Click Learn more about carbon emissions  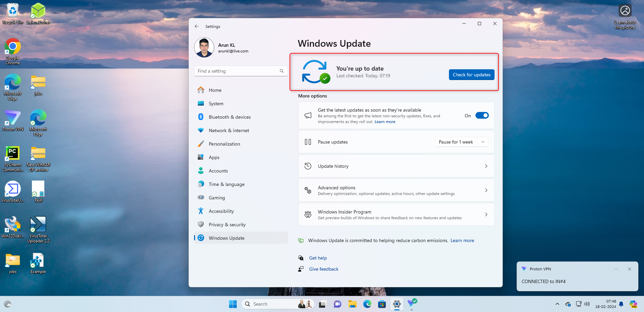tap(462, 240)
